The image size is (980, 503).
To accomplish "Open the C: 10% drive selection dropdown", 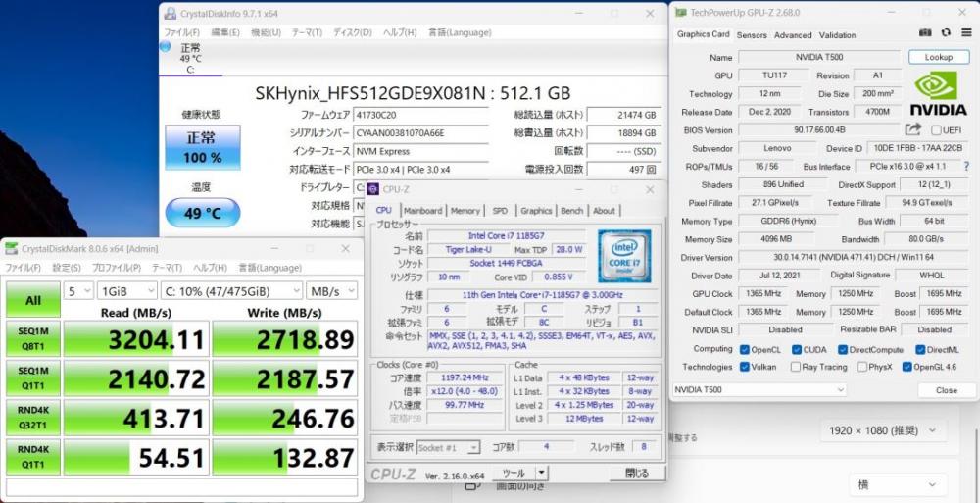I will [x=231, y=291].
